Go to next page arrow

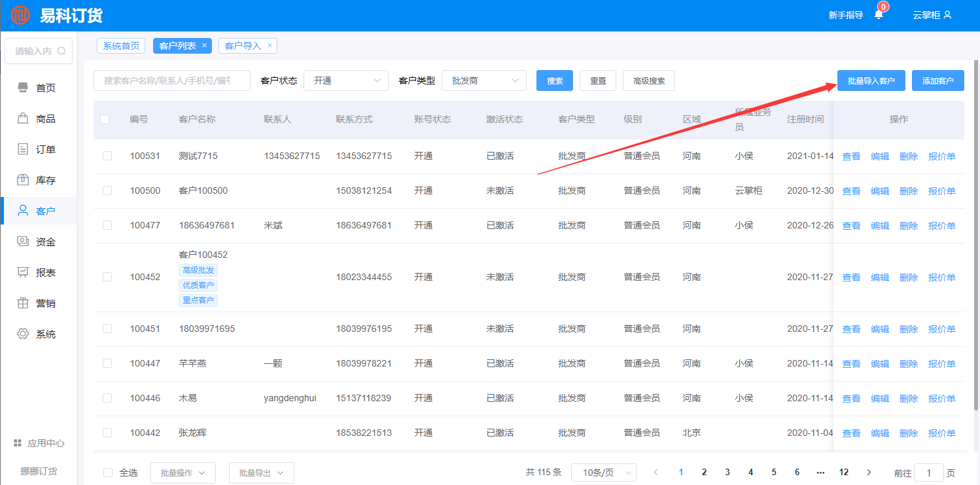click(869, 472)
